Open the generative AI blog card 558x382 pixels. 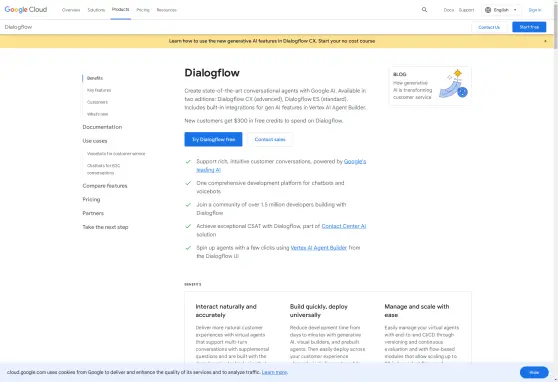tap(430, 85)
